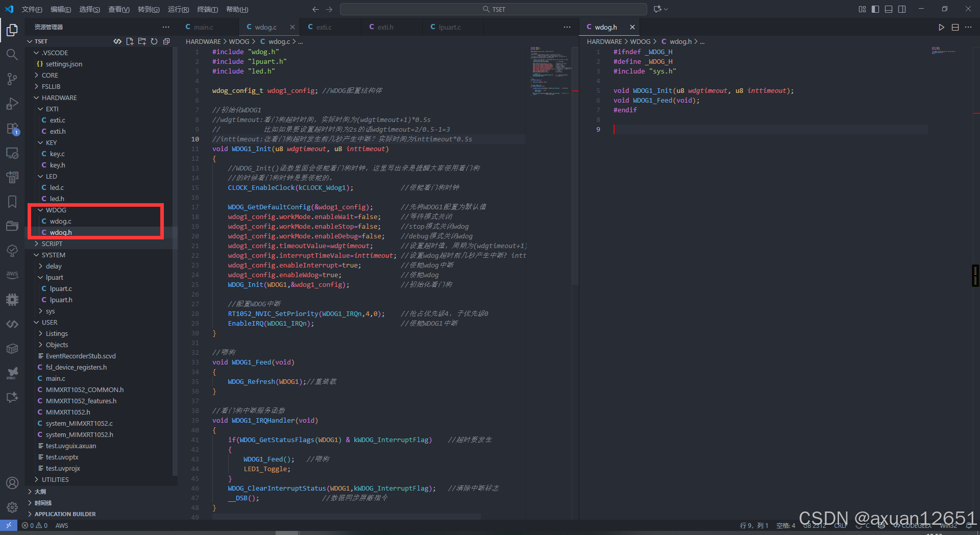Click the line and column status
The image size is (980, 535).
(754, 525)
